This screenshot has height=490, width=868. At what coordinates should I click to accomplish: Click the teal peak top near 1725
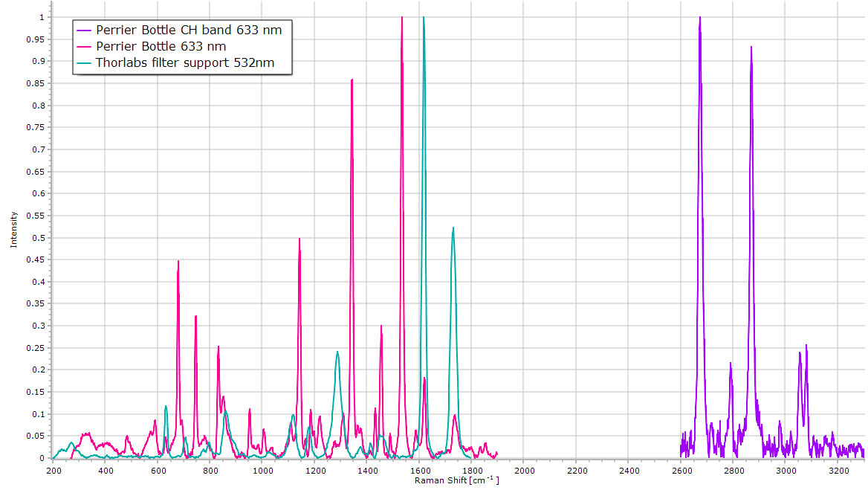click(x=453, y=228)
